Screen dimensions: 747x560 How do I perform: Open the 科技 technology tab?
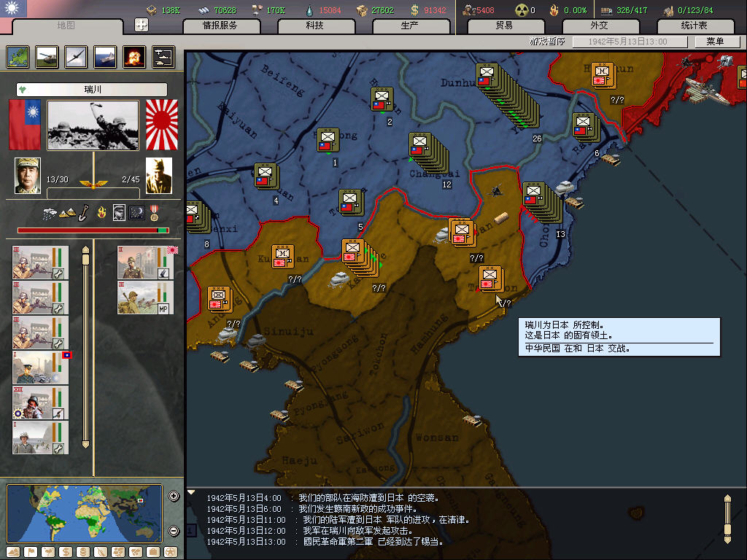(315, 26)
